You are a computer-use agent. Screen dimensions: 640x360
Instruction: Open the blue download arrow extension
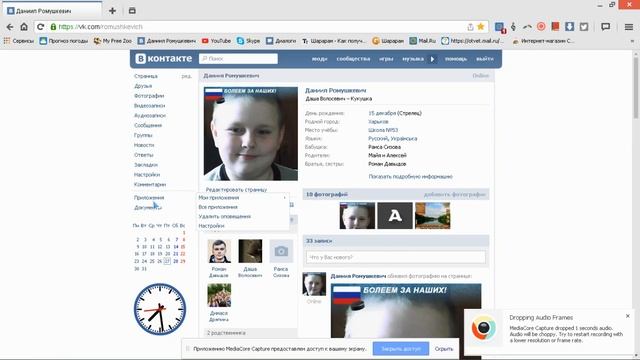pos(569,27)
